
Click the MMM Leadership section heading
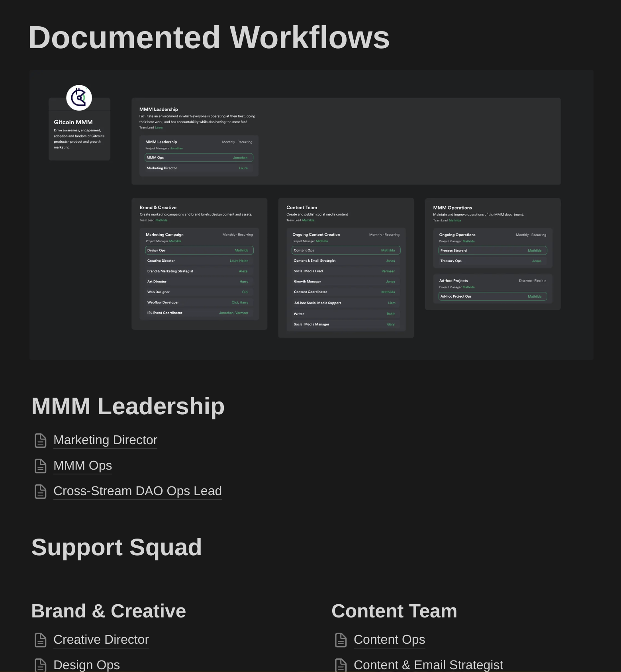tap(128, 406)
